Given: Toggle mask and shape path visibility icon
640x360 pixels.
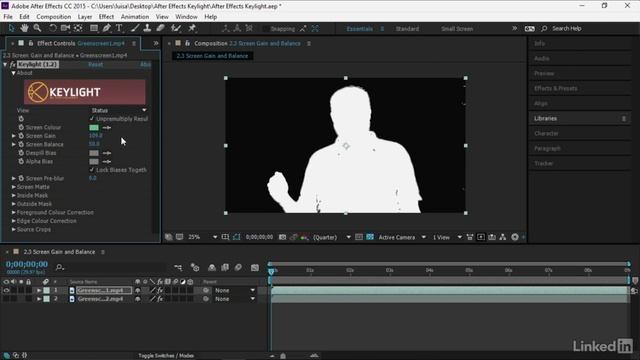Looking at the screenshot, I should (236, 237).
